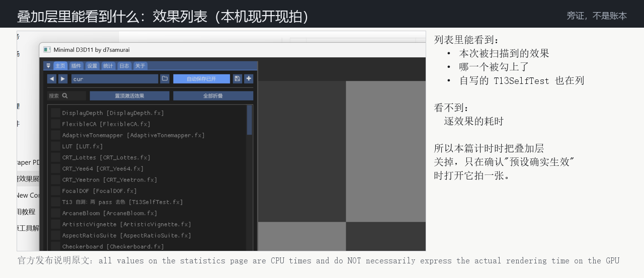Click the Minimal D3D11 window title icon
Image resolution: width=644 pixels, height=278 pixels.
tap(47, 50)
